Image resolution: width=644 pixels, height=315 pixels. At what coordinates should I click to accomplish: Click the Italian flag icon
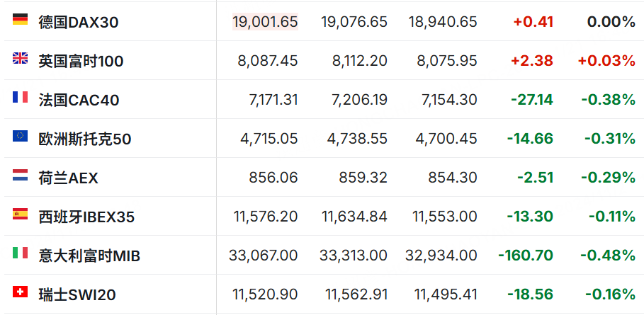20,253
